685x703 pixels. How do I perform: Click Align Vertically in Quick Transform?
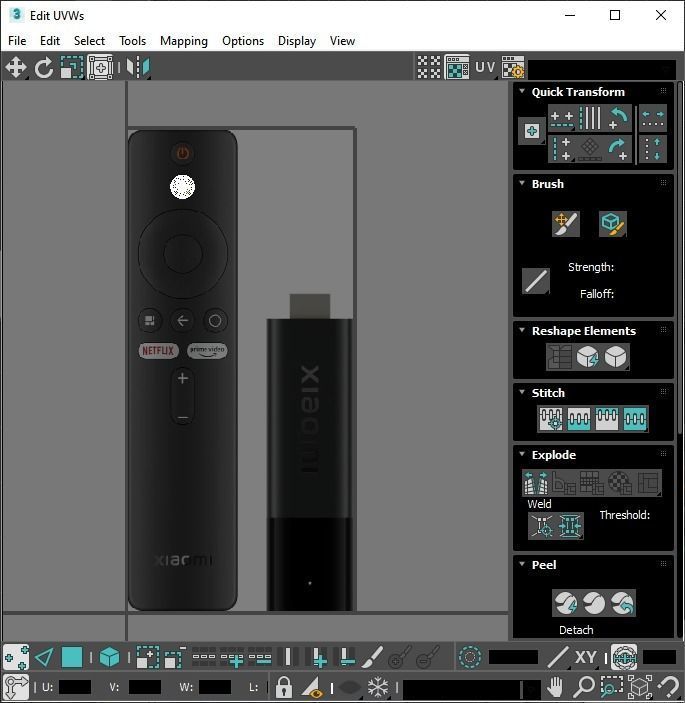562,149
